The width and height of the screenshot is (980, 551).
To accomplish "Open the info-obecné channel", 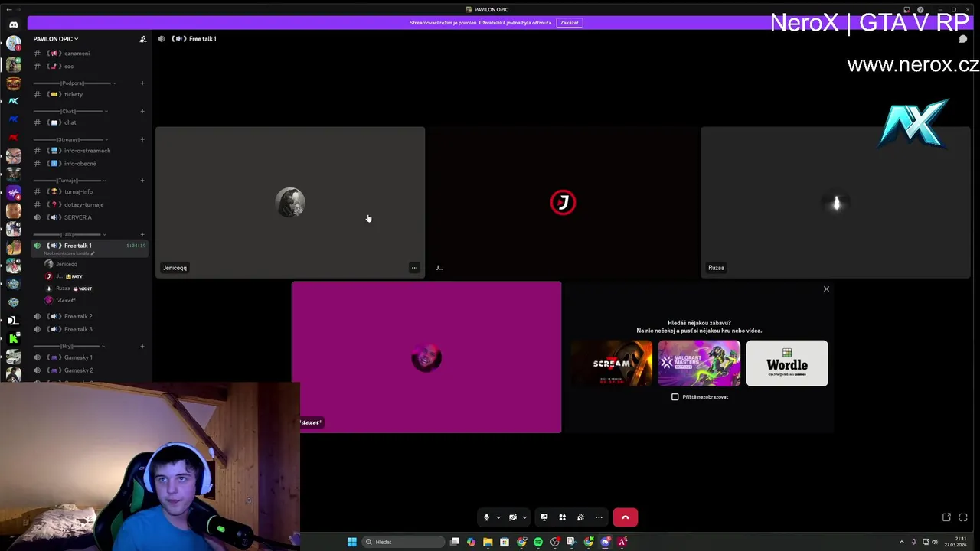I will pos(90,164).
